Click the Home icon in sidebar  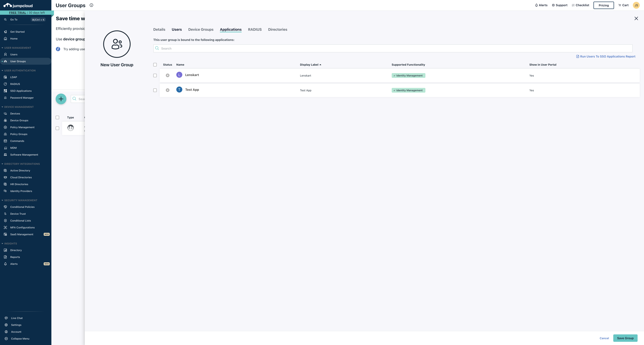5,39
